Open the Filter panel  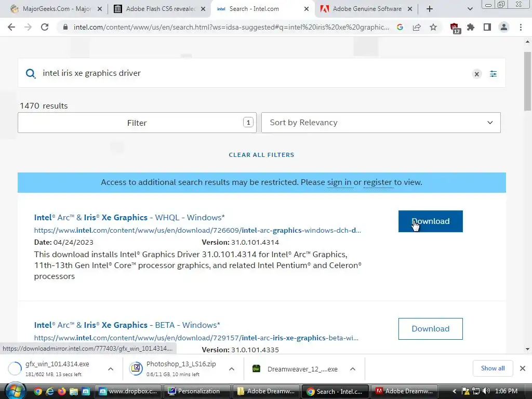pos(137,123)
